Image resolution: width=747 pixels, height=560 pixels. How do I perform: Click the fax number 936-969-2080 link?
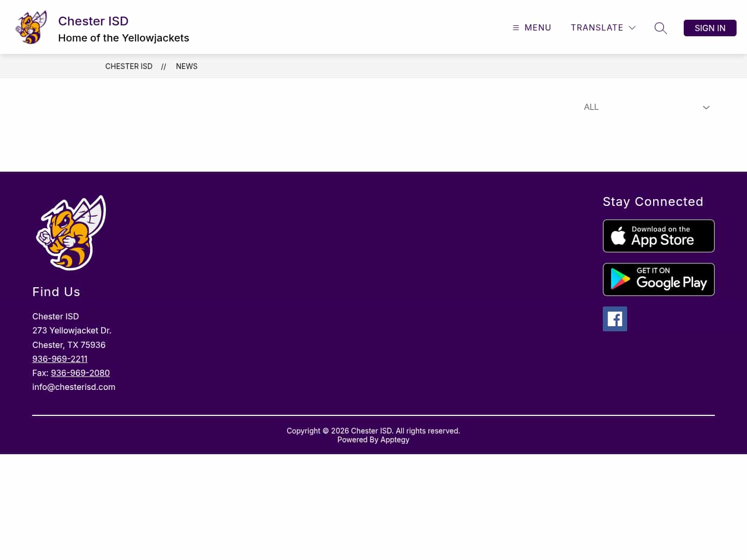[x=80, y=373]
